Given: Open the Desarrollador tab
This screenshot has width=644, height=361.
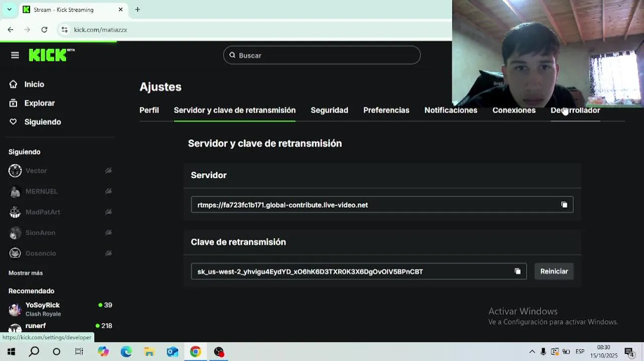Looking at the screenshot, I should pos(575,110).
